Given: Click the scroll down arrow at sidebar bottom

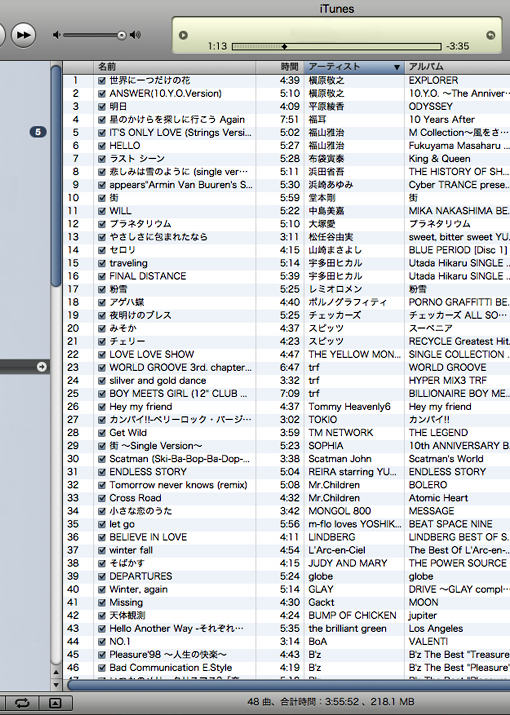Looking at the screenshot, I should (56, 684).
